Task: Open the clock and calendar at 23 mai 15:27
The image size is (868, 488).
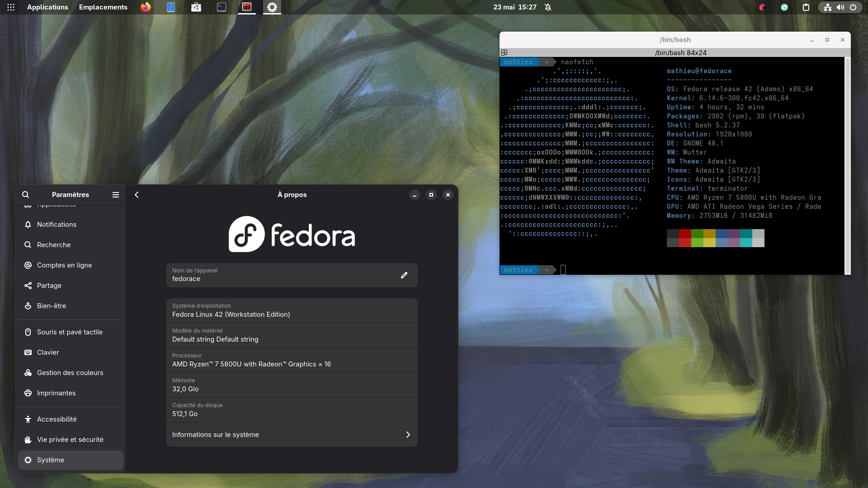Action: tap(515, 7)
